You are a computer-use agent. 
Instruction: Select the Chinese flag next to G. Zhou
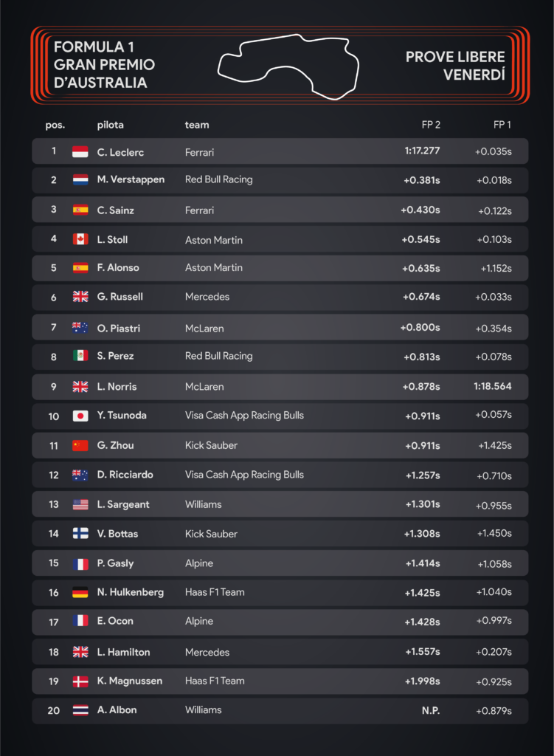coord(80,445)
